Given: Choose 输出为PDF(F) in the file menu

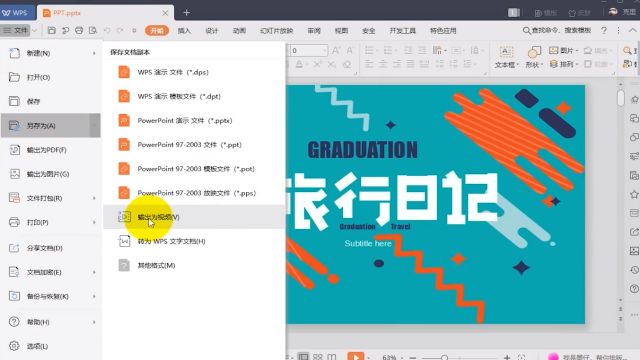Looking at the screenshot, I should [51, 150].
